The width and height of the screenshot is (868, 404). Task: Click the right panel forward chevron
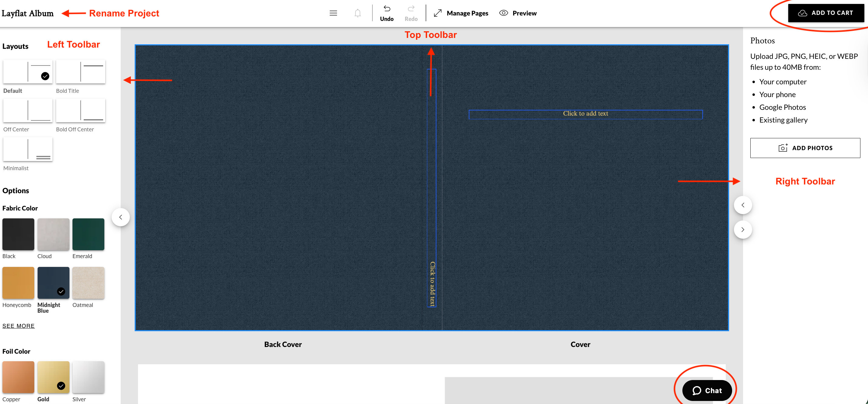click(x=743, y=230)
